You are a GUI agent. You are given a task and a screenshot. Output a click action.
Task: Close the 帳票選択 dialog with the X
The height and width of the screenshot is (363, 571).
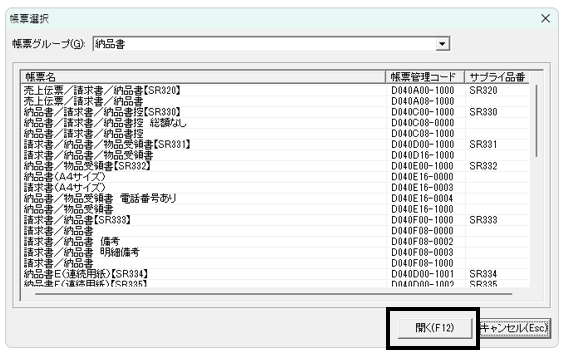(x=545, y=18)
